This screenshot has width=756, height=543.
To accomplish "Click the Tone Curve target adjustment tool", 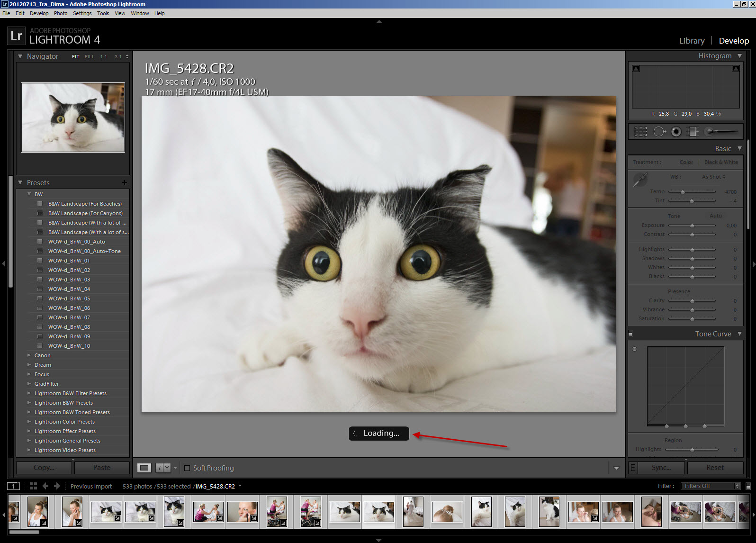I will point(635,349).
